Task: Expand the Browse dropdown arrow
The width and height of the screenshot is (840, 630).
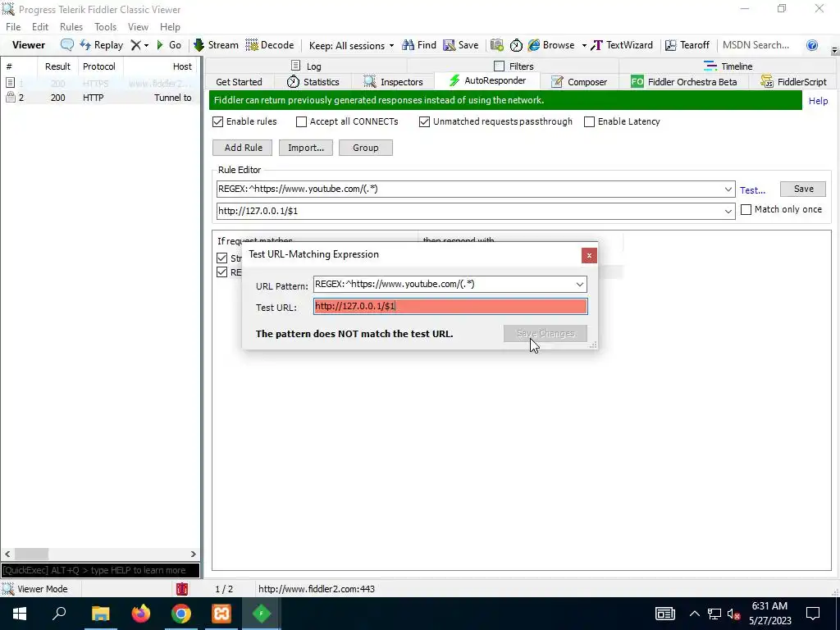Action: coord(584,46)
